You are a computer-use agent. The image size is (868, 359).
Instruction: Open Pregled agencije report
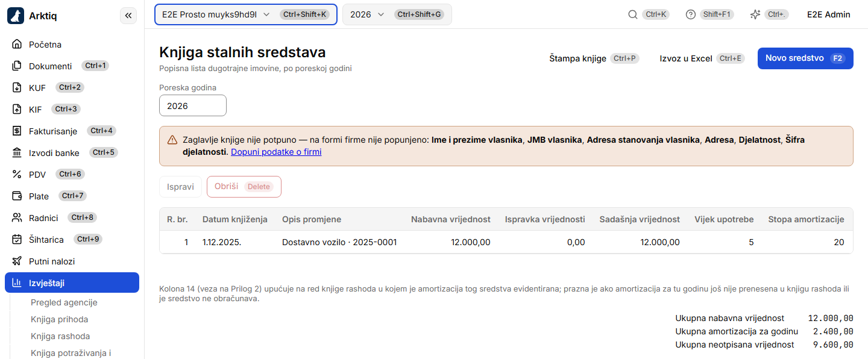click(x=64, y=302)
